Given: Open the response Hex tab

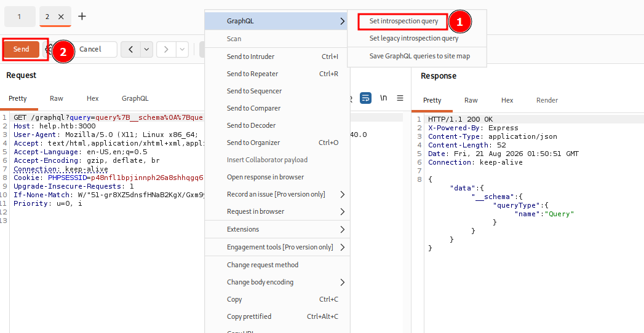Looking at the screenshot, I should coord(507,100).
